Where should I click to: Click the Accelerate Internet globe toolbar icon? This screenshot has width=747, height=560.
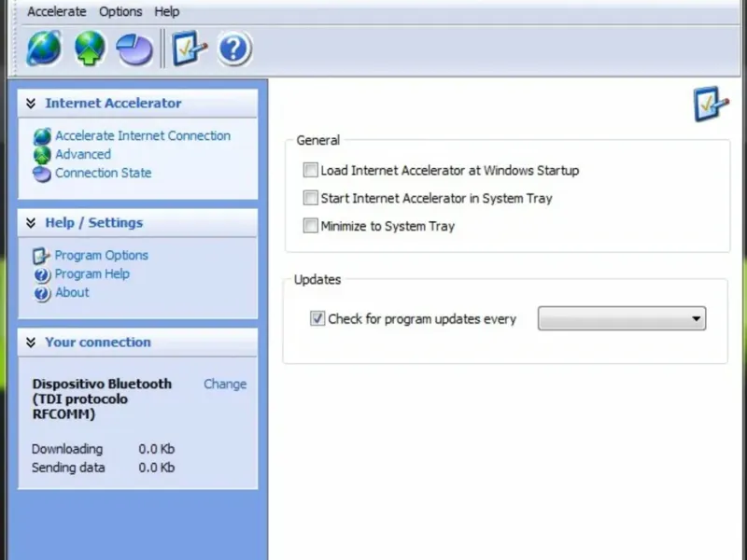click(x=44, y=48)
